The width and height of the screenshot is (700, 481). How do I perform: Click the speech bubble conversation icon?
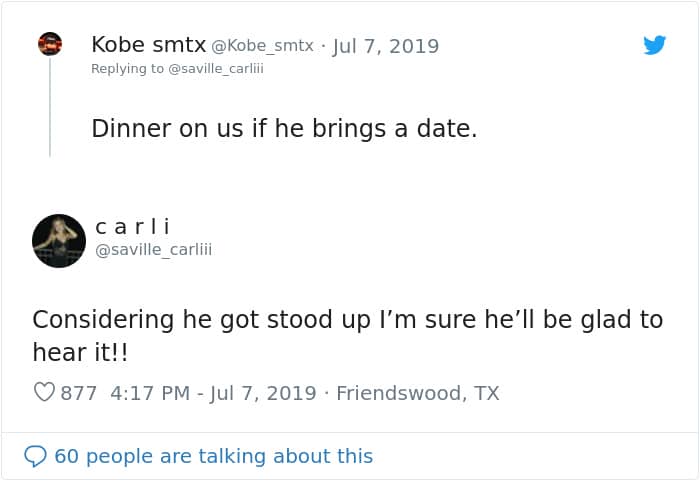pos(35,456)
